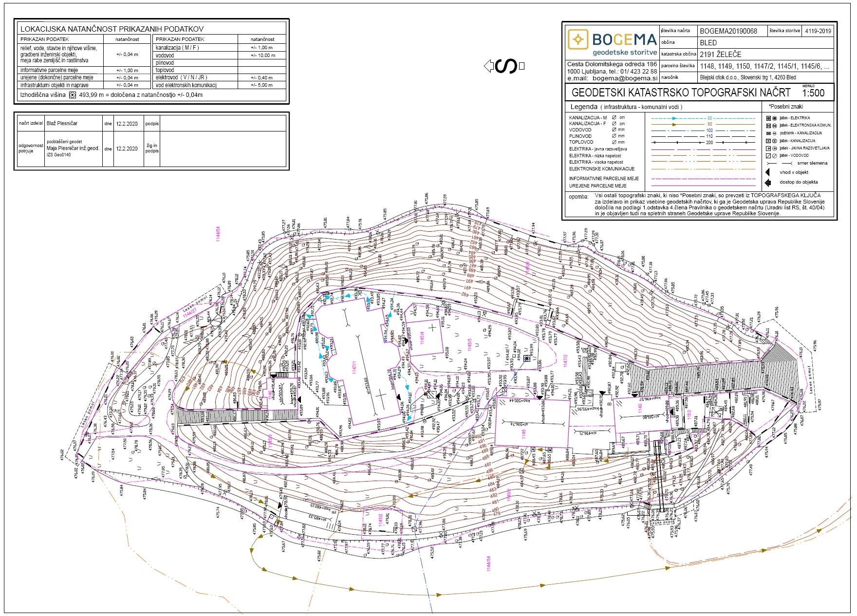857x616 pixels.
Task: Click the 'vod elektronskih komunikacij' row label
Action: coord(186,85)
